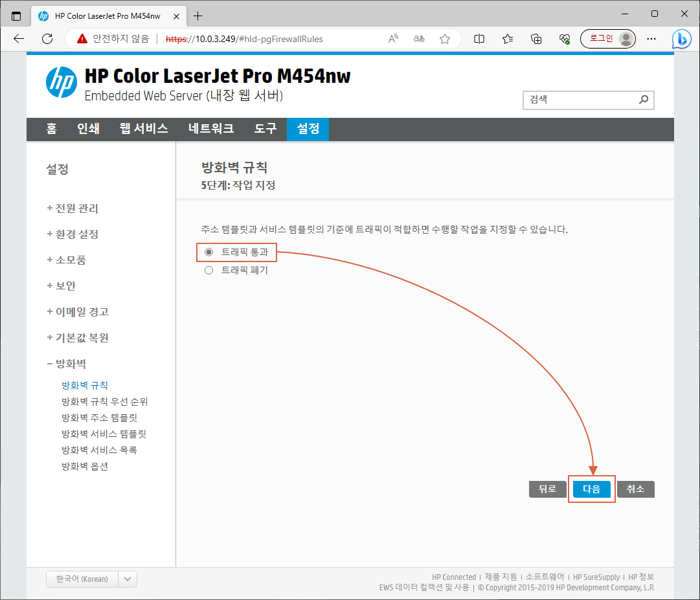Open split screen icon
The height and width of the screenshot is (600, 700).
[x=479, y=39]
